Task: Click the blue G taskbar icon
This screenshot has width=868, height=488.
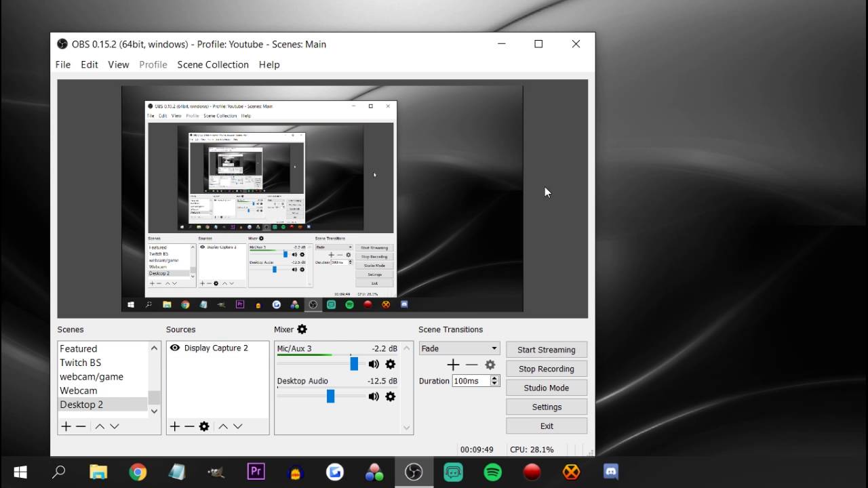Action: click(335, 472)
